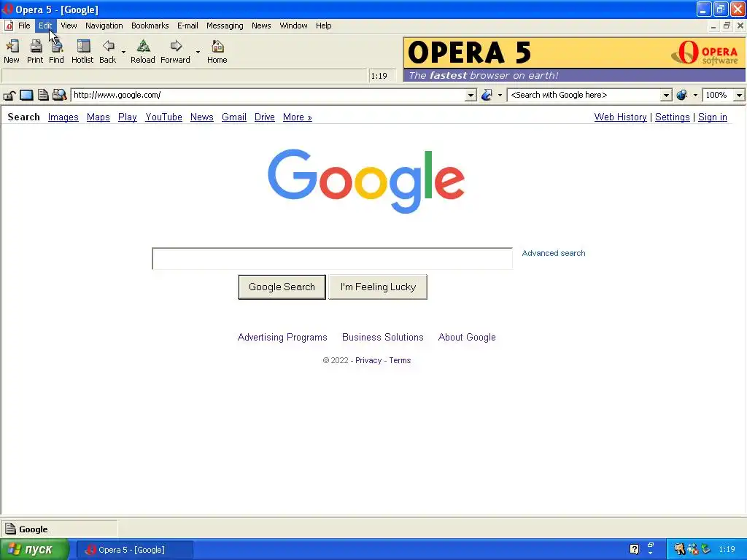Open the News menu in menu bar
This screenshot has width=747, height=560.
(x=261, y=26)
